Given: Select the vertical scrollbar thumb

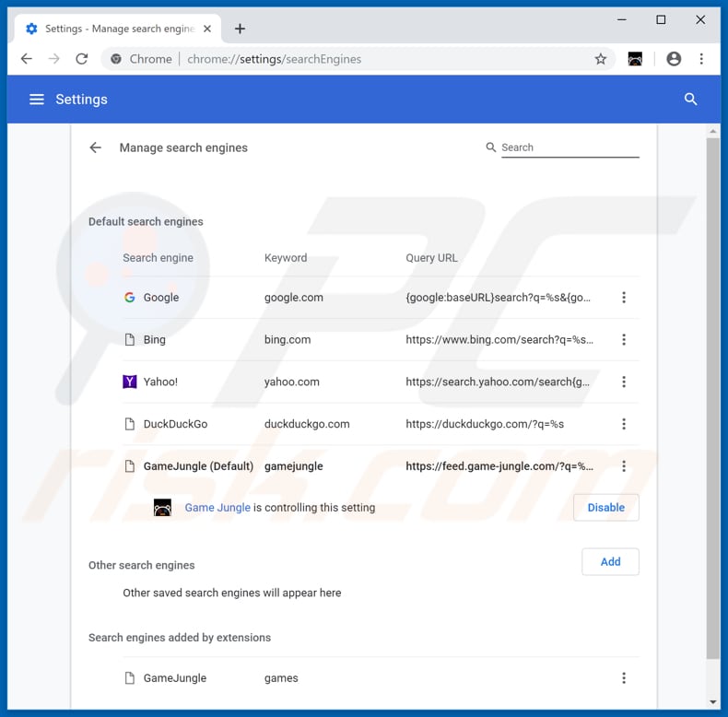Looking at the screenshot, I should coord(712,398).
